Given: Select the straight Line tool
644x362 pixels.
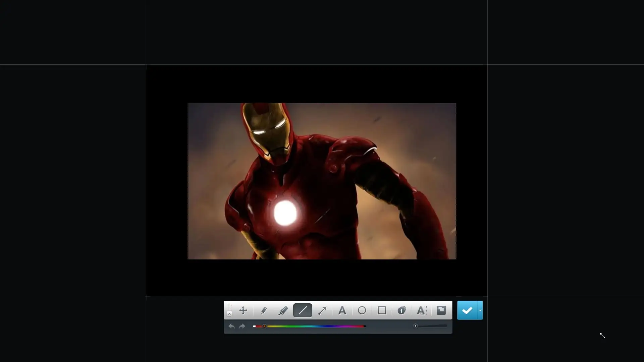Looking at the screenshot, I should coord(303,310).
